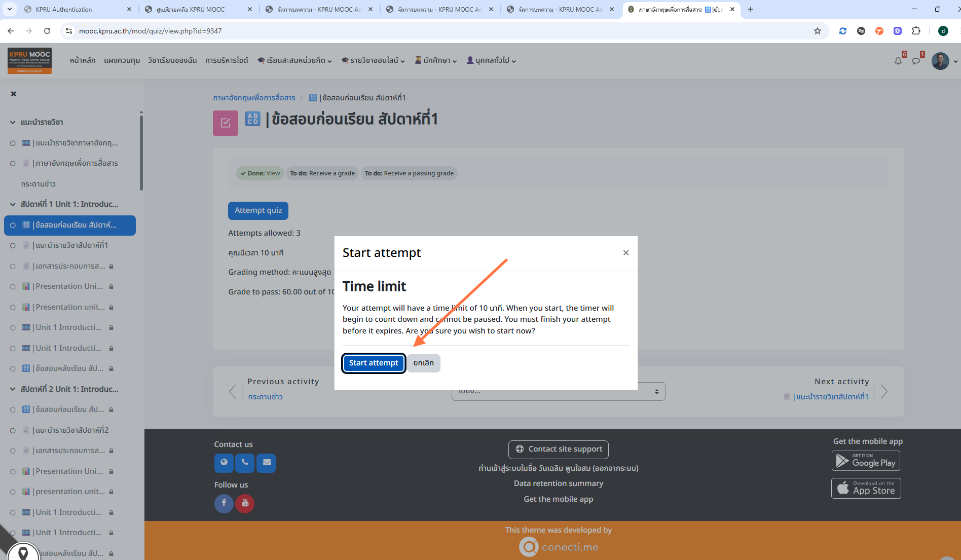The width and height of the screenshot is (961, 560).
Task: Open the user profile avatar menu
Action: tap(941, 61)
